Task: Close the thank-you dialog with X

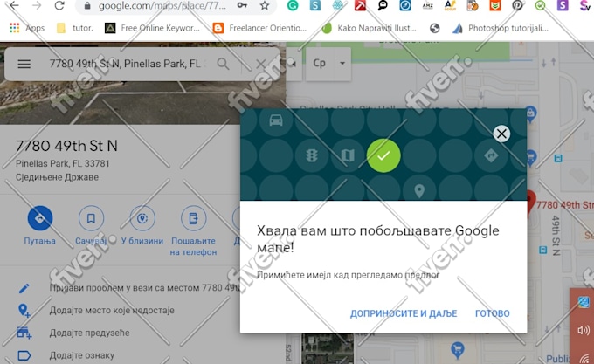Action: point(501,134)
